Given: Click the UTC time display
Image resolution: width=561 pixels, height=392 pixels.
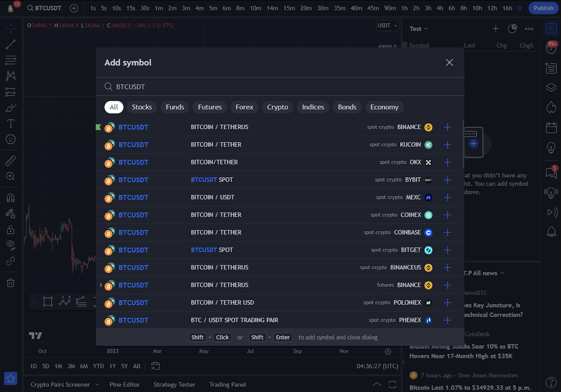Looking at the screenshot, I should [377, 366].
